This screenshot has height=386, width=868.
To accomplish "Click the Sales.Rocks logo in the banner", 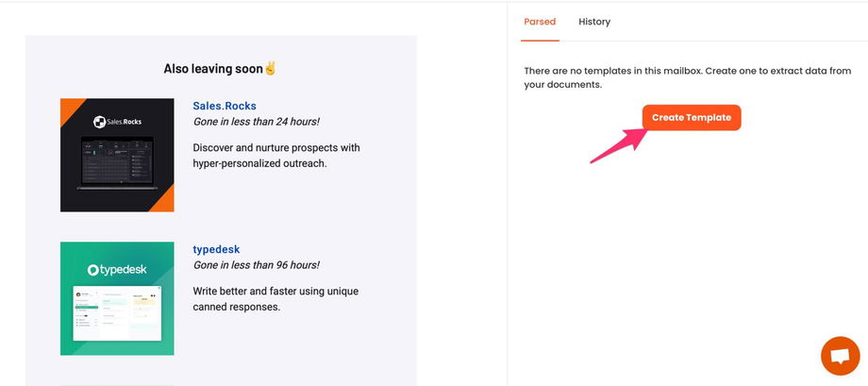I will (117, 122).
